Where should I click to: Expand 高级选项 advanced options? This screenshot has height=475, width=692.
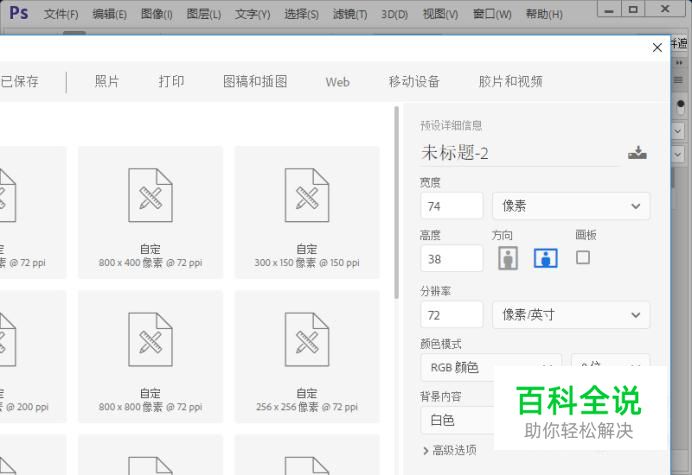[x=450, y=450]
